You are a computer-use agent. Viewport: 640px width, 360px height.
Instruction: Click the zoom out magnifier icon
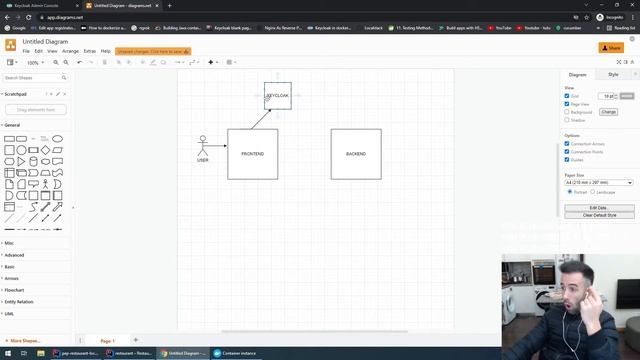(66, 62)
